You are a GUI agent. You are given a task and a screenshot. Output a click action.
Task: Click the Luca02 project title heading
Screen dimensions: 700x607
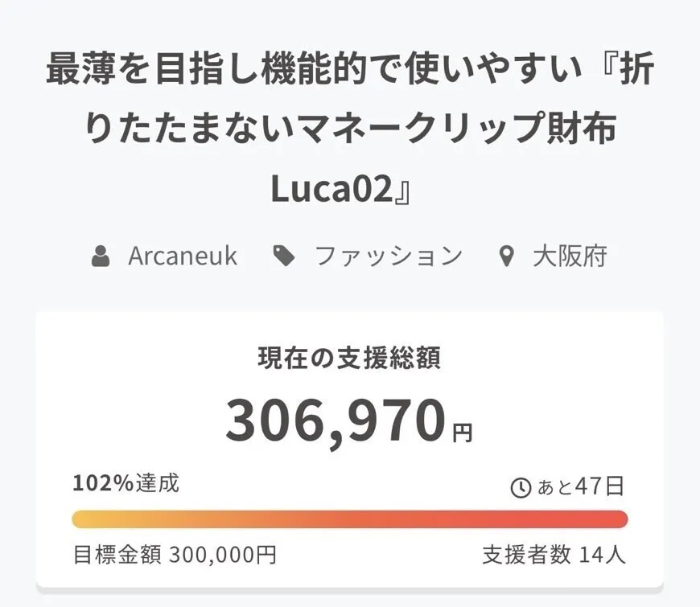[x=349, y=130]
